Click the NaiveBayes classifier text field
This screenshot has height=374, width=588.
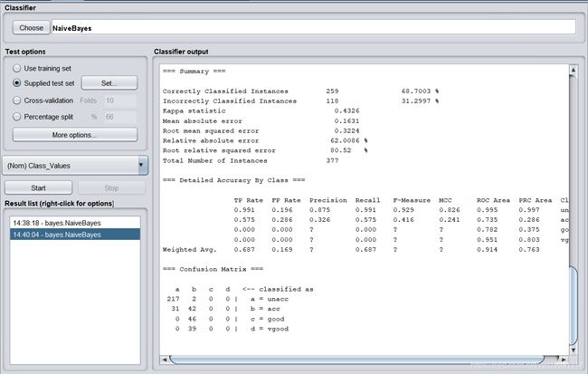click(x=314, y=28)
